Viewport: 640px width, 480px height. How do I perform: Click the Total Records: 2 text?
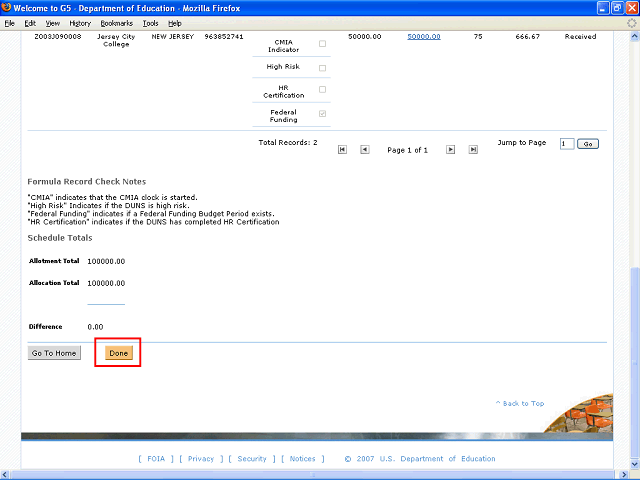click(x=288, y=142)
